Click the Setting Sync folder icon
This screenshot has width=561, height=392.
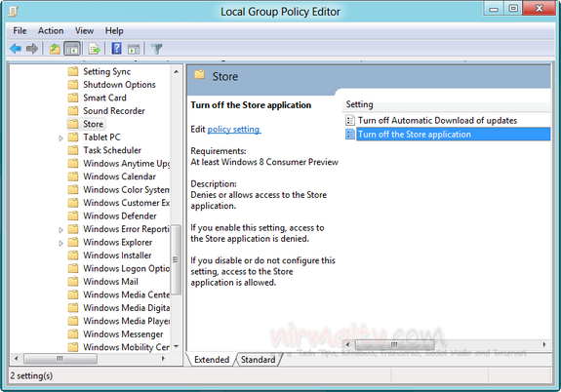pos(73,71)
